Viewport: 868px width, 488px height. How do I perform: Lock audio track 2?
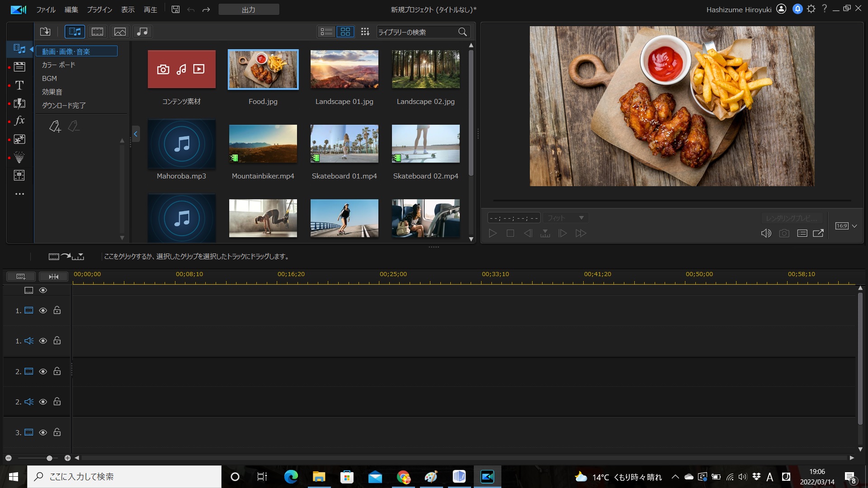57,401
